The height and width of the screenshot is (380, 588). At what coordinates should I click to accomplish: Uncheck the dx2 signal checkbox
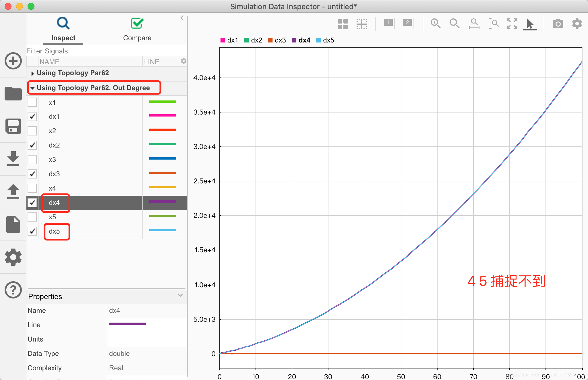pos(32,145)
